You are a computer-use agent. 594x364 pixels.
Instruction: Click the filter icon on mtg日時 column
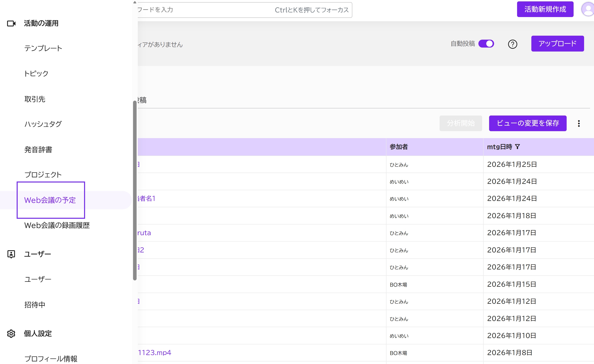click(517, 147)
